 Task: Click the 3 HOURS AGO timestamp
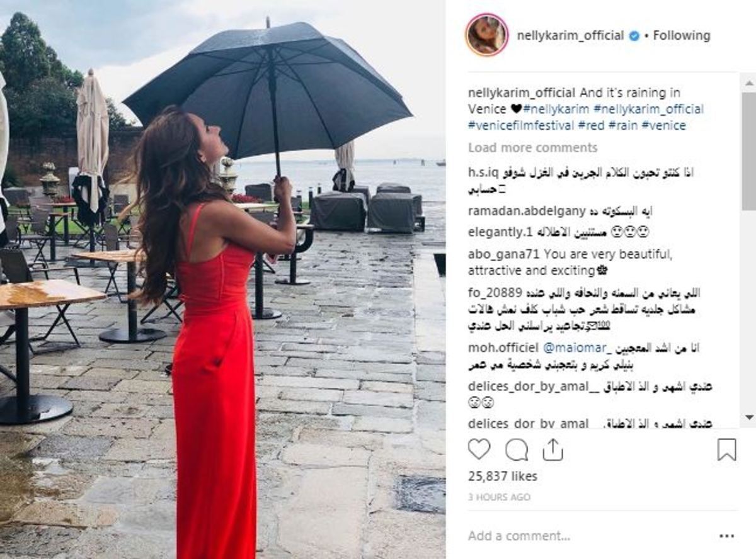click(x=499, y=497)
